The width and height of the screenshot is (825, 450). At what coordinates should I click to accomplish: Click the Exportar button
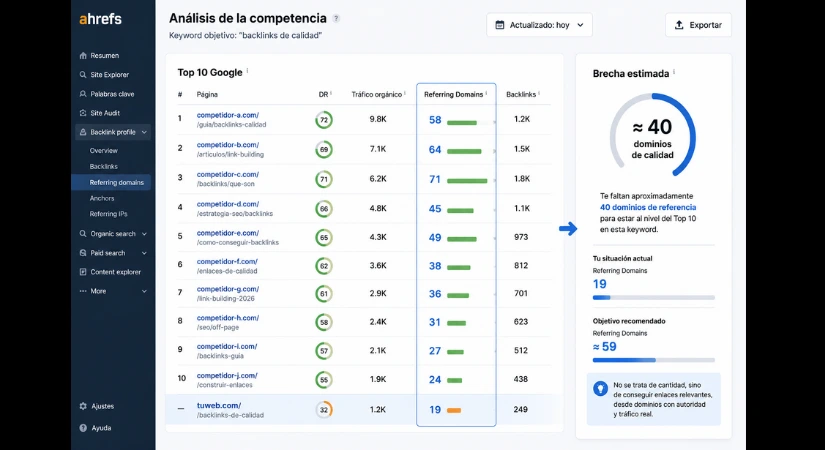click(698, 25)
